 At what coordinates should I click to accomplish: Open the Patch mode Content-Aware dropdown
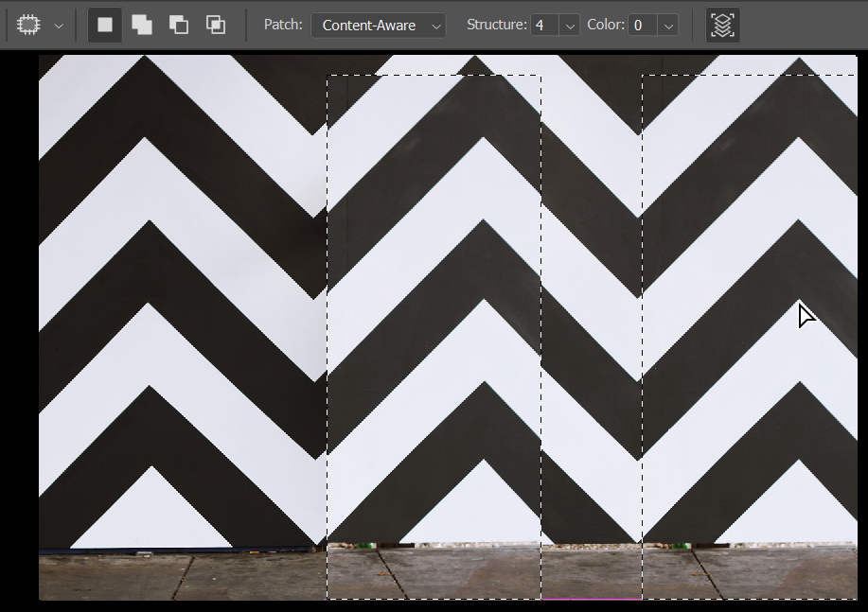(x=379, y=26)
